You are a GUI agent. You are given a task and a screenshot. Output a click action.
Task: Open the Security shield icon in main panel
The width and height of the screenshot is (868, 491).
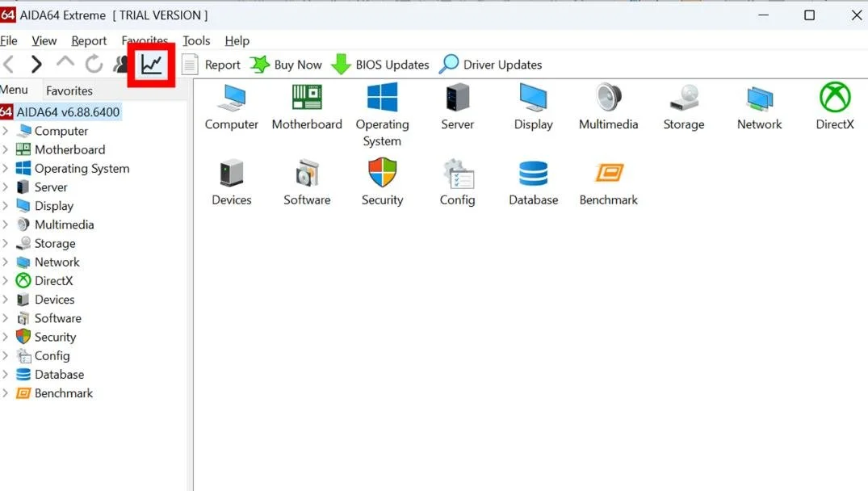(382, 173)
